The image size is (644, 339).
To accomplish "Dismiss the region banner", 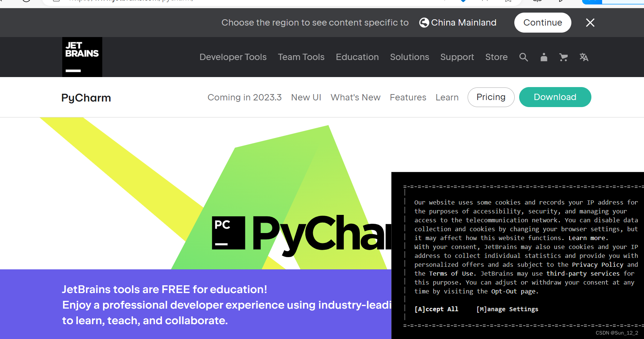I will pos(590,23).
